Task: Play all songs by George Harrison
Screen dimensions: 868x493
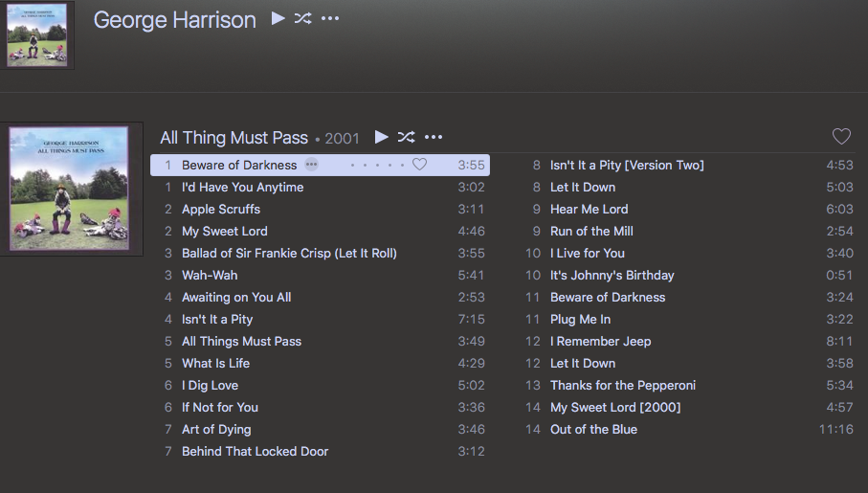Action: click(x=278, y=18)
